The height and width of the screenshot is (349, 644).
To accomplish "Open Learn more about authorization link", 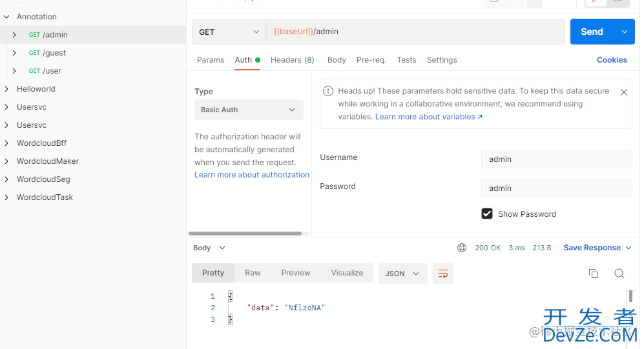I will coord(252,175).
